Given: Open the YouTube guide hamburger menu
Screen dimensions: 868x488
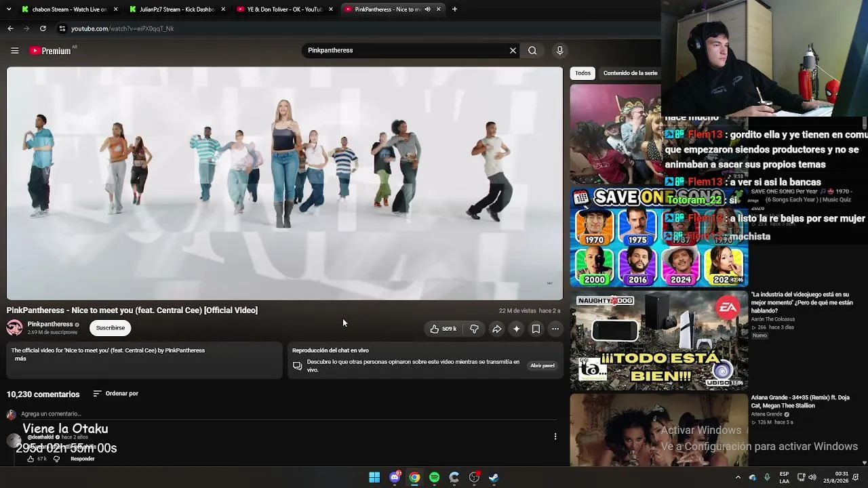Looking at the screenshot, I should (14, 50).
